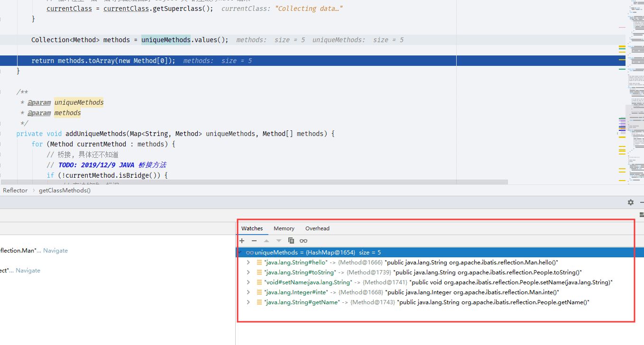Screen dimensions: 644x345
Task: Switch to the Overhead tab
Action: 317,228
